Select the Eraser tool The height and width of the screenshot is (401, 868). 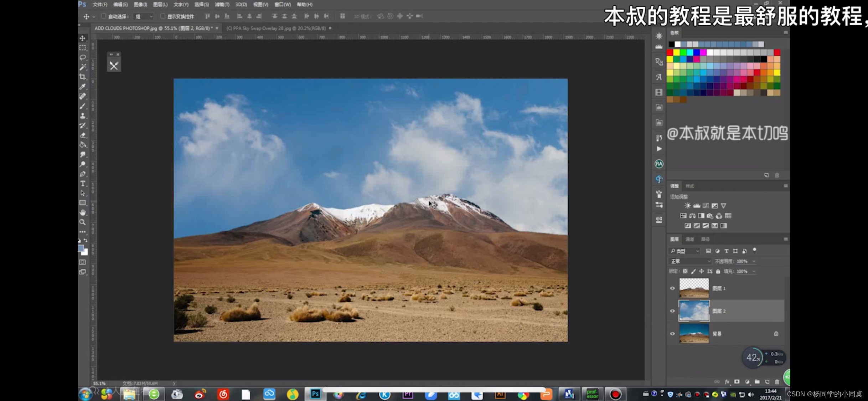[83, 135]
